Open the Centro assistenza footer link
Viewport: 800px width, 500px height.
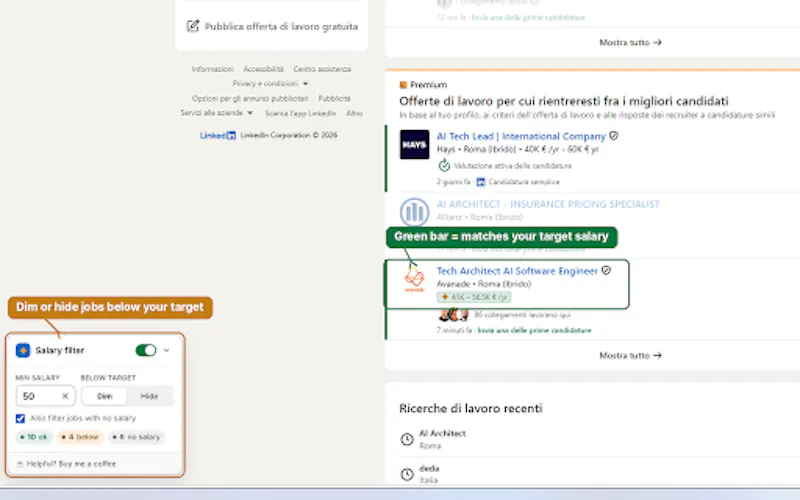pos(322,69)
